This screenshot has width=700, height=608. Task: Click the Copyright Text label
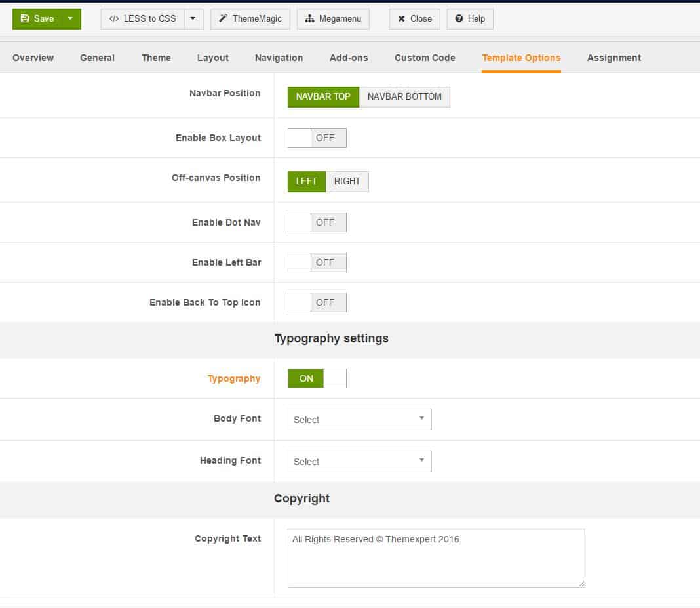click(x=227, y=538)
